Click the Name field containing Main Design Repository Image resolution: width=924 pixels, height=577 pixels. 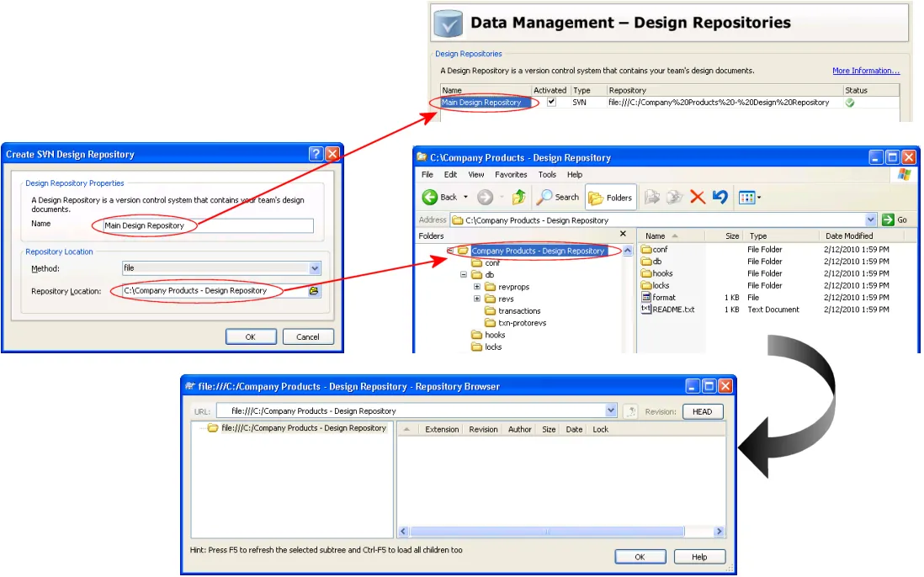coord(208,225)
